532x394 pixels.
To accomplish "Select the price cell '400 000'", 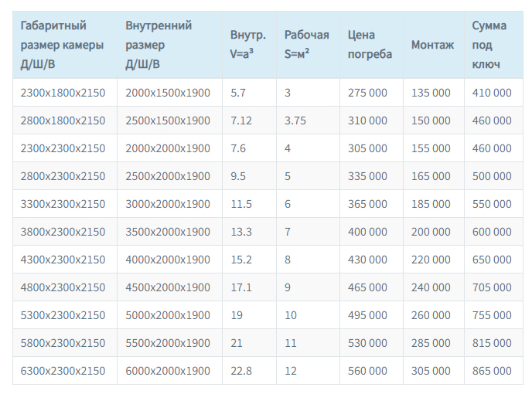I will click(x=371, y=232).
